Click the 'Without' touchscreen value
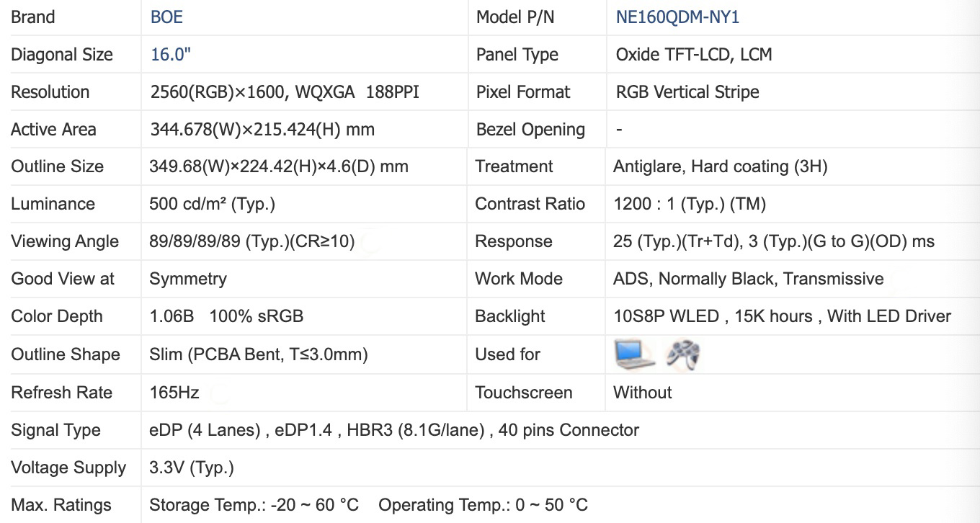This screenshot has width=980, height=523. pos(642,393)
